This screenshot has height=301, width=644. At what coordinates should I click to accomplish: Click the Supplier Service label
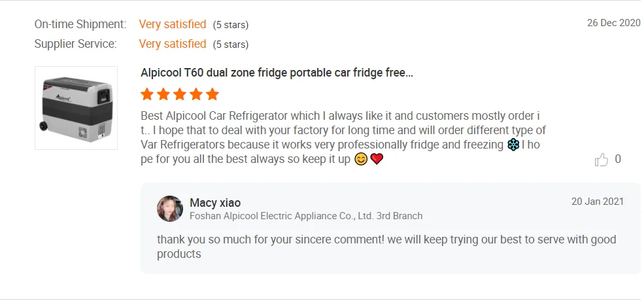(76, 44)
